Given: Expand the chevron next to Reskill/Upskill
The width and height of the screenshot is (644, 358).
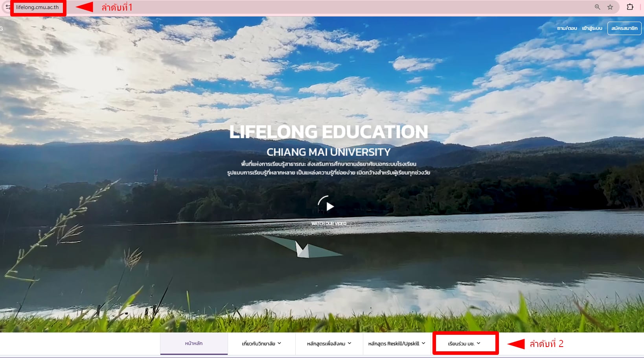Looking at the screenshot, I should [x=423, y=343].
